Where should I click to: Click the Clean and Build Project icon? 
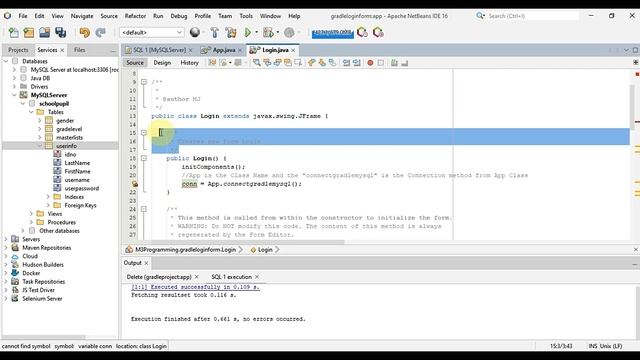pyautogui.click(x=231, y=32)
